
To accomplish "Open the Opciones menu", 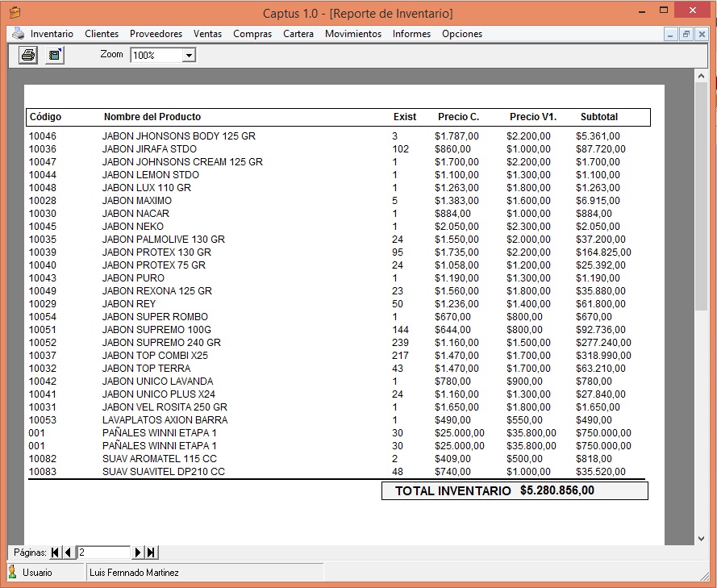I will pyautogui.click(x=462, y=34).
